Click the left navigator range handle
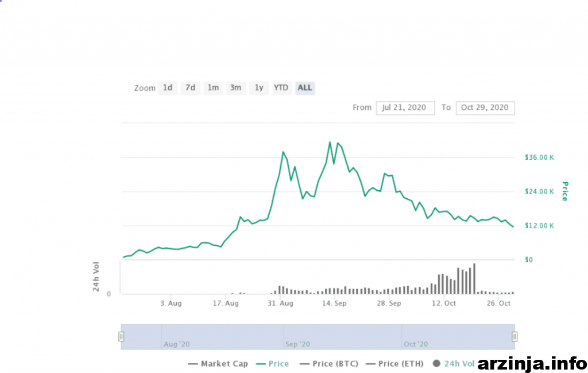 click(x=121, y=336)
